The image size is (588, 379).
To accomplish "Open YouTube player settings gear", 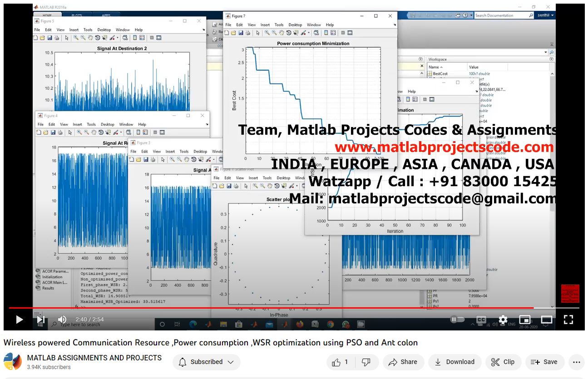I will [x=503, y=320].
